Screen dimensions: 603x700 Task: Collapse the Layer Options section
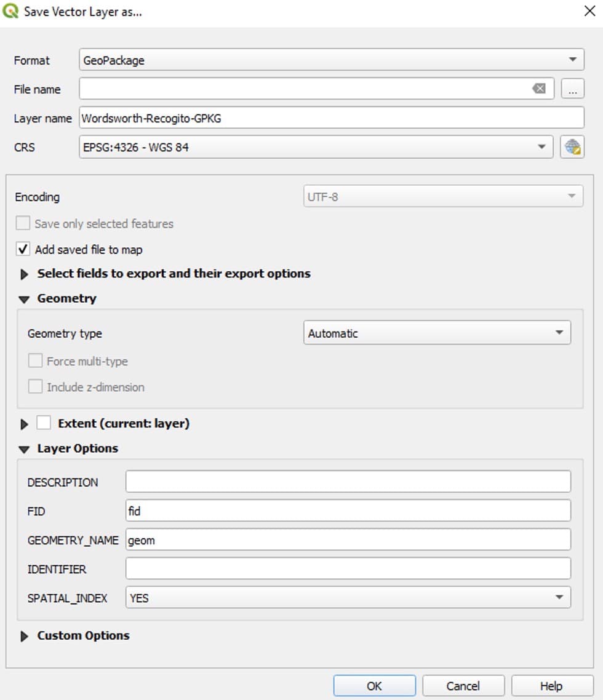[x=24, y=449]
